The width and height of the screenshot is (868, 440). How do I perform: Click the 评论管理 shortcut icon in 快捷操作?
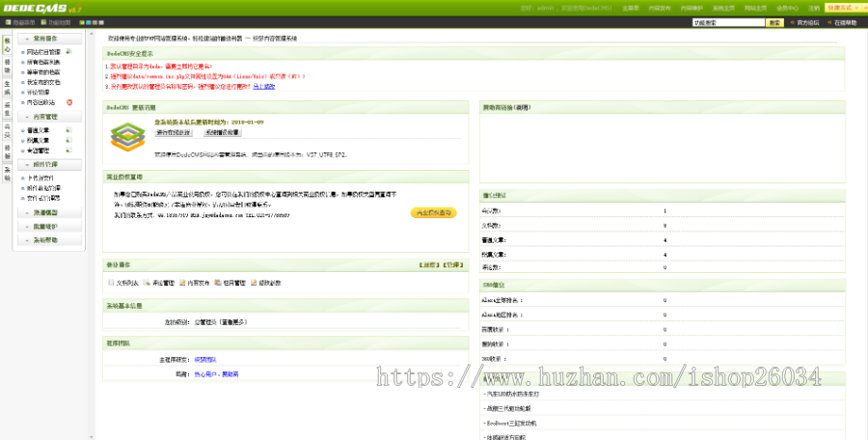tap(147, 283)
